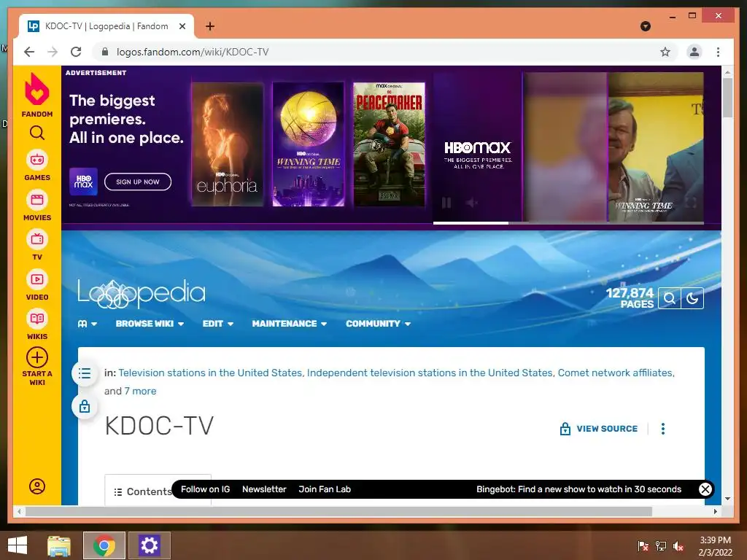747x560 pixels.
Task: Close the black bottom notification bar
Action: coord(705,489)
